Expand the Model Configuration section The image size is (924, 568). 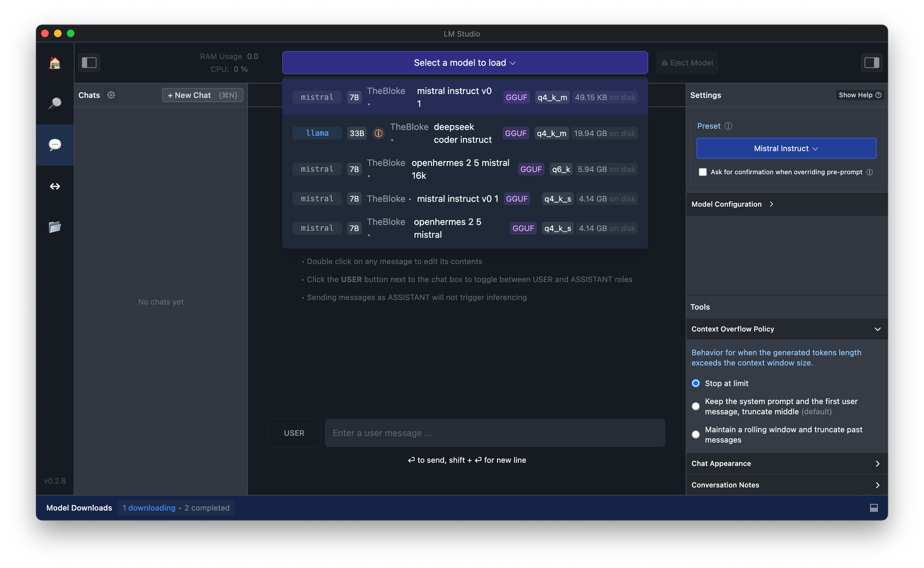pyautogui.click(x=787, y=204)
